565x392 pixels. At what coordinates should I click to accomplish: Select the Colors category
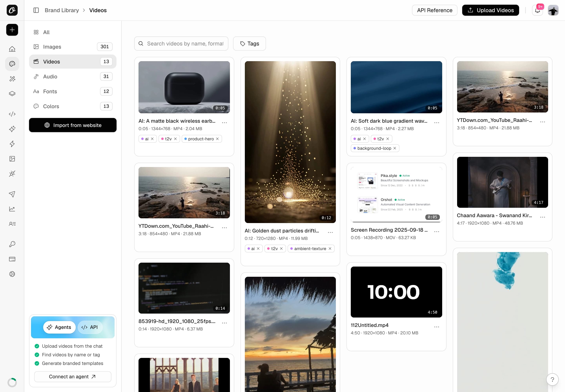coord(73,106)
